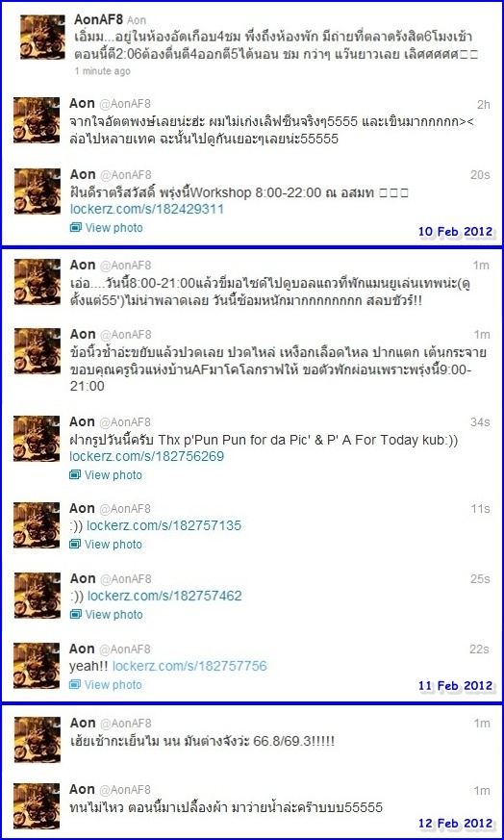Open link lockerz.com/s/182429311
The height and width of the screenshot is (840, 504).
pyautogui.click(x=147, y=210)
